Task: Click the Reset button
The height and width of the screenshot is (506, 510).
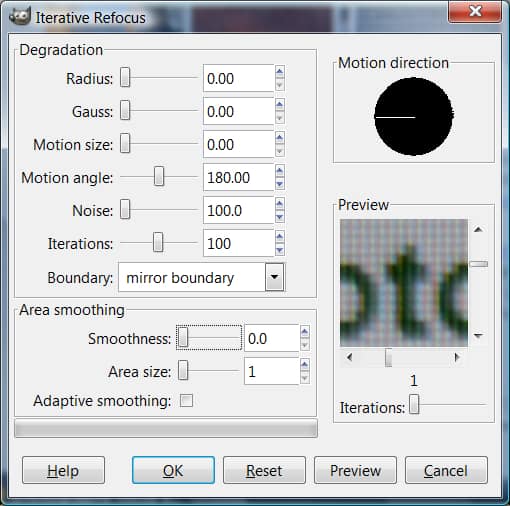Action: click(x=264, y=470)
